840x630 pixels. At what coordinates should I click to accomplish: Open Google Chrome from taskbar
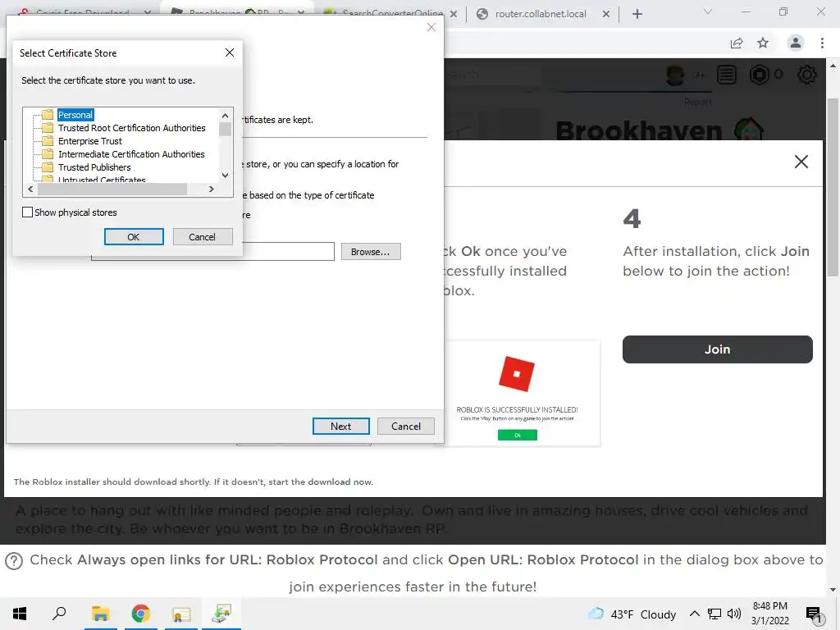pos(141,614)
